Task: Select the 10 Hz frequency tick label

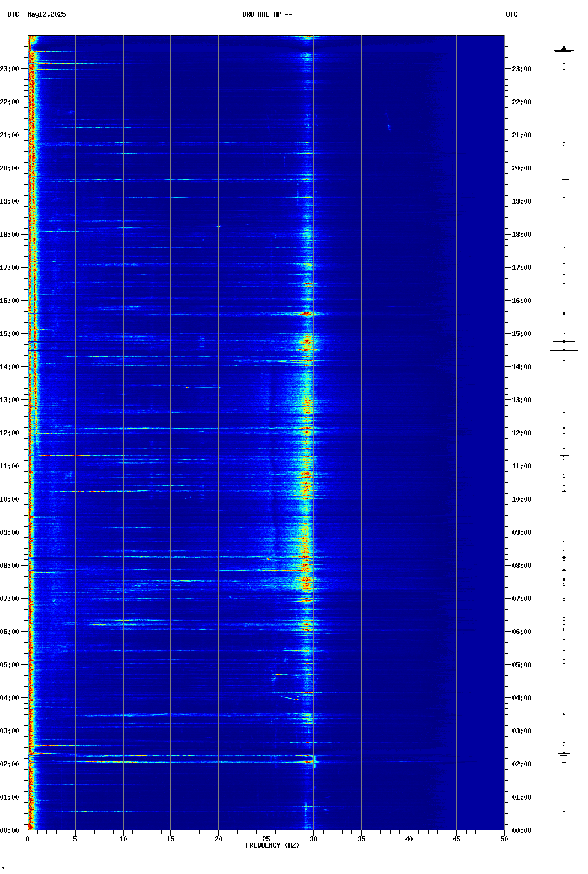Action: pyautogui.click(x=123, y=839)
